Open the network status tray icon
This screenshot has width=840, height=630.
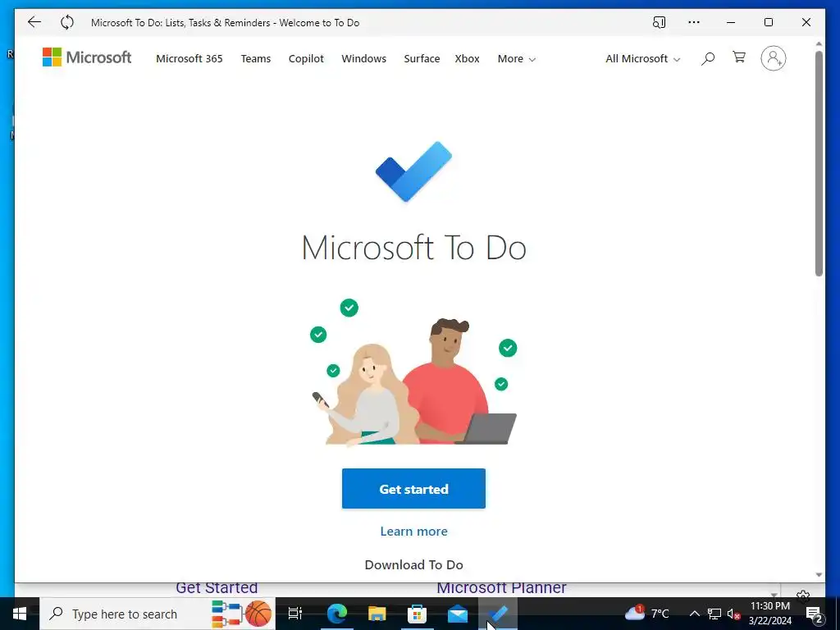[714, 614]
